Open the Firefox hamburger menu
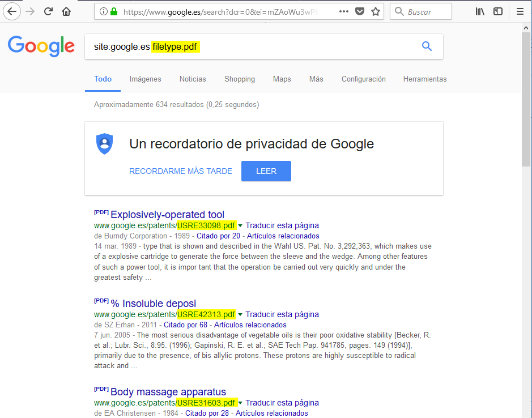The image size is (532, 418). pyautogui.click(x=520, y=11)
